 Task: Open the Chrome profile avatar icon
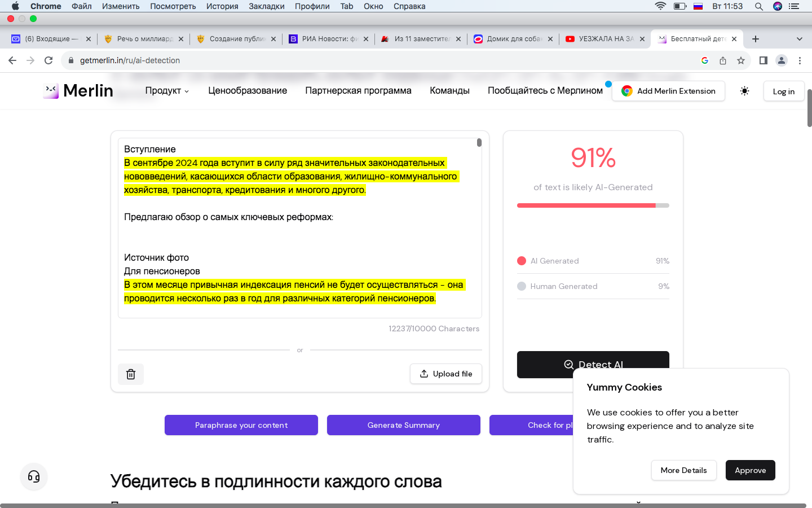(x=782, y=60)
